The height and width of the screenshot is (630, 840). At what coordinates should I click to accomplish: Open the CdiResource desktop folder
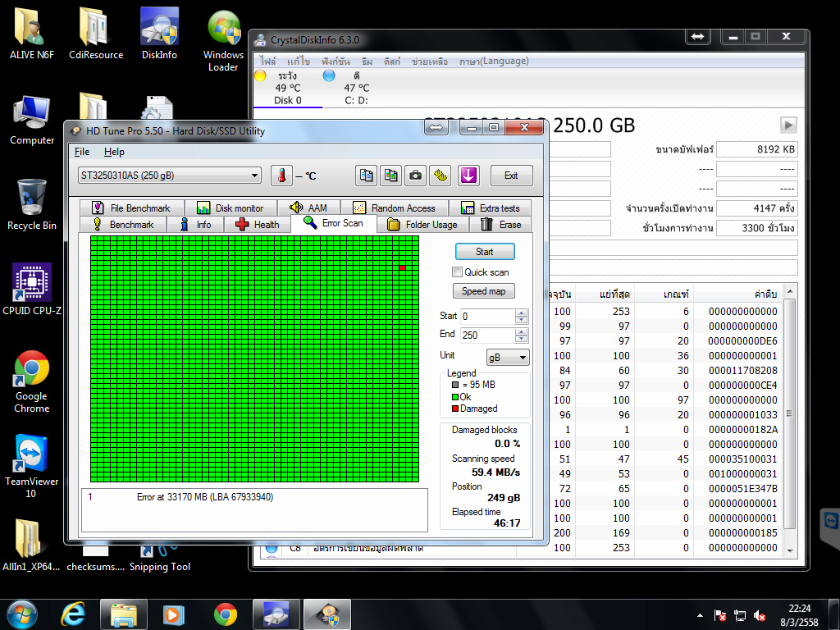[96, 34]
